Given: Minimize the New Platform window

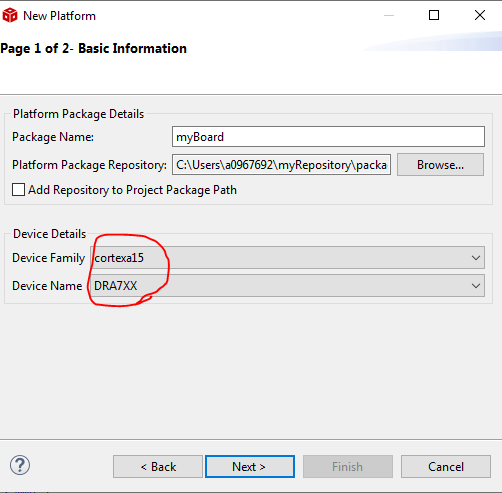Looking at the screenshot, I should 389,15.
